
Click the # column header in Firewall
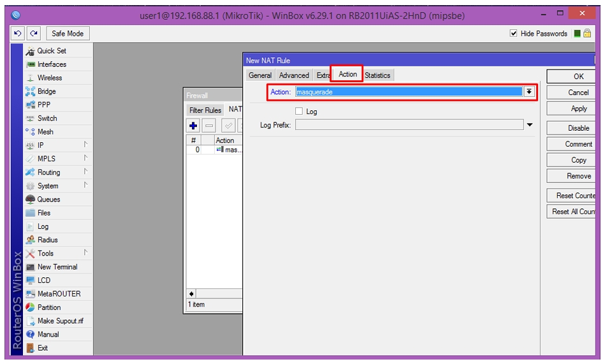click(194, 140)
